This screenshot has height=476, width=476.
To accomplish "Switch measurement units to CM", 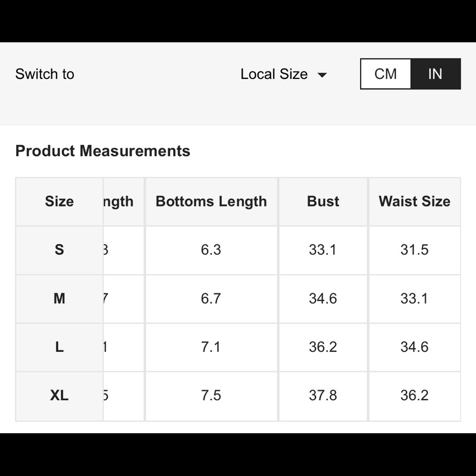I will coord(386,74).
